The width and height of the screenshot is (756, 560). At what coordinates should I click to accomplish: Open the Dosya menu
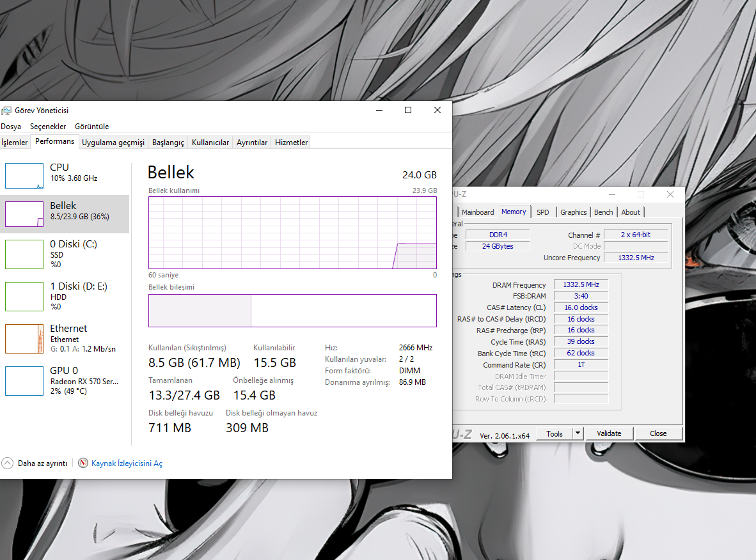(11, 127)
